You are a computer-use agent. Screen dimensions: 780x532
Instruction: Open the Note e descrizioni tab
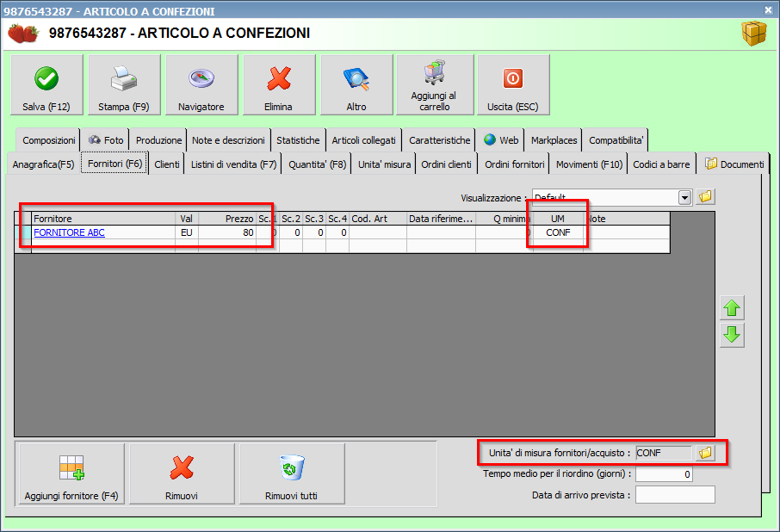228,140
